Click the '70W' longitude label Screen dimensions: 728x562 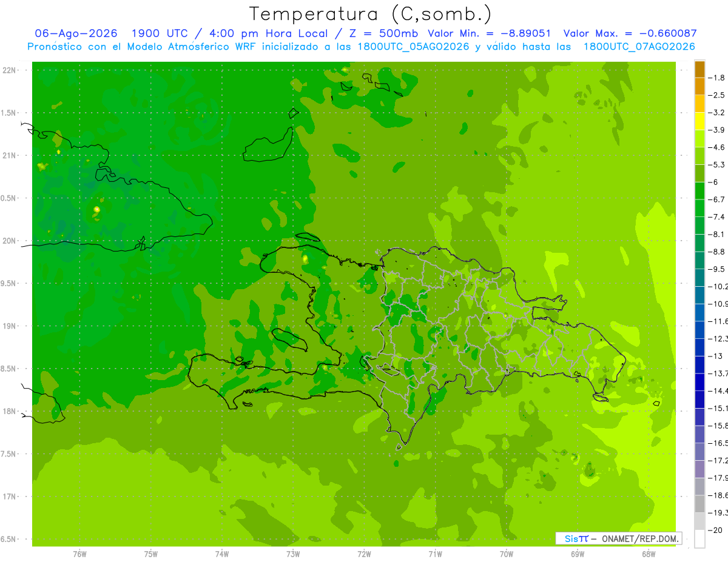click(x=507, y=554)
